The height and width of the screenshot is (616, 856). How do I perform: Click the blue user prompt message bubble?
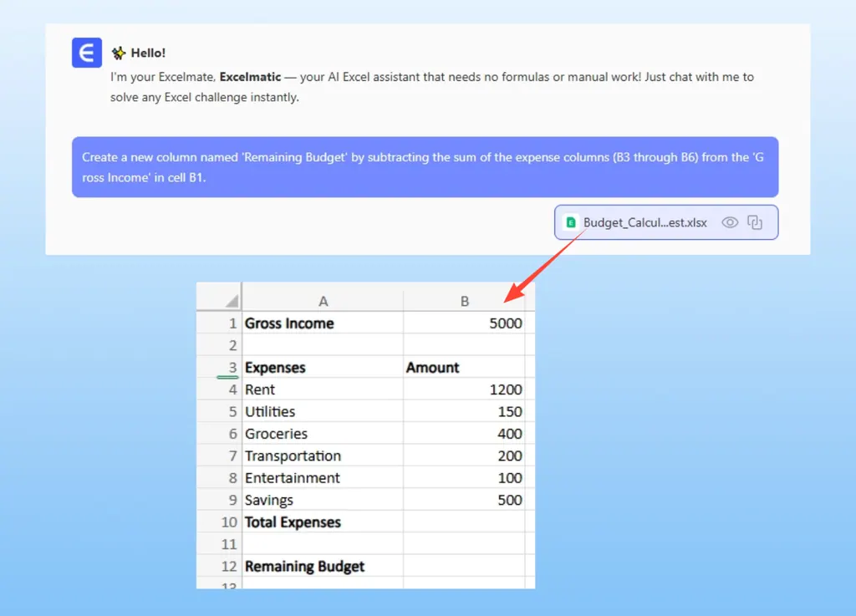(x=425, y=167)
